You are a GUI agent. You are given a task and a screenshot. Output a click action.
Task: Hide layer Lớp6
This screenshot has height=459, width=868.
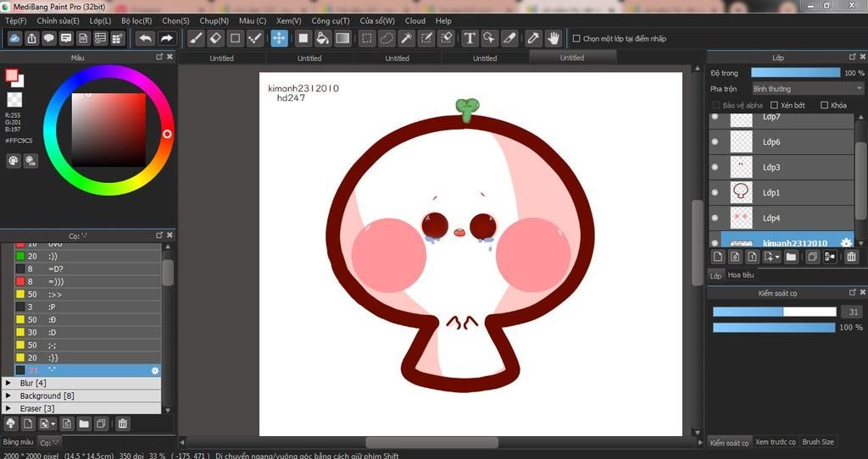[x=715, y=142]
